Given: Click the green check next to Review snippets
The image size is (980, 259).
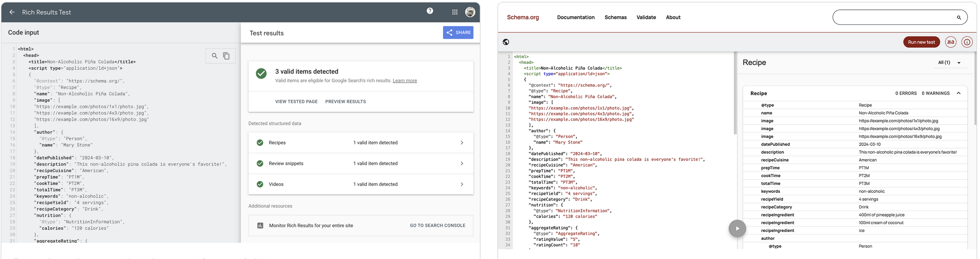Looking at the screenshot, I should tap(260, 164).
